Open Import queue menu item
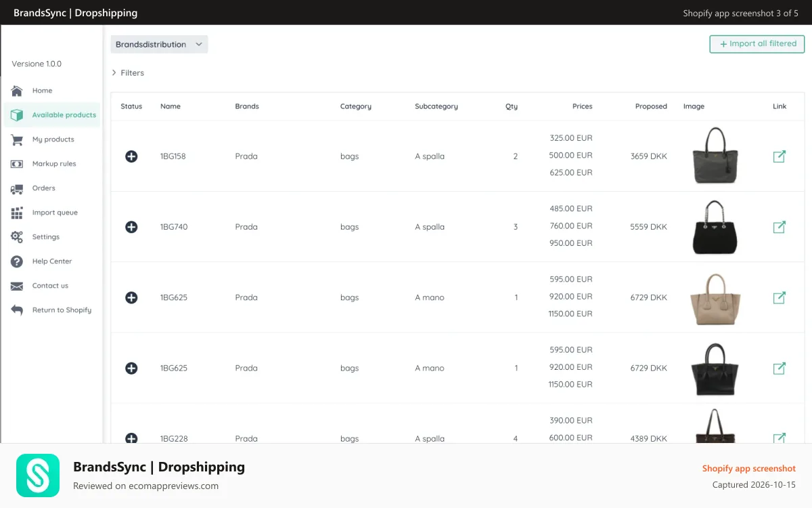 55,213
